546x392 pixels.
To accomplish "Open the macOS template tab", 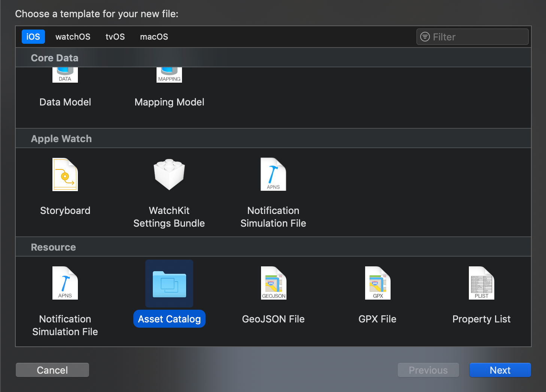I will 154,36.
